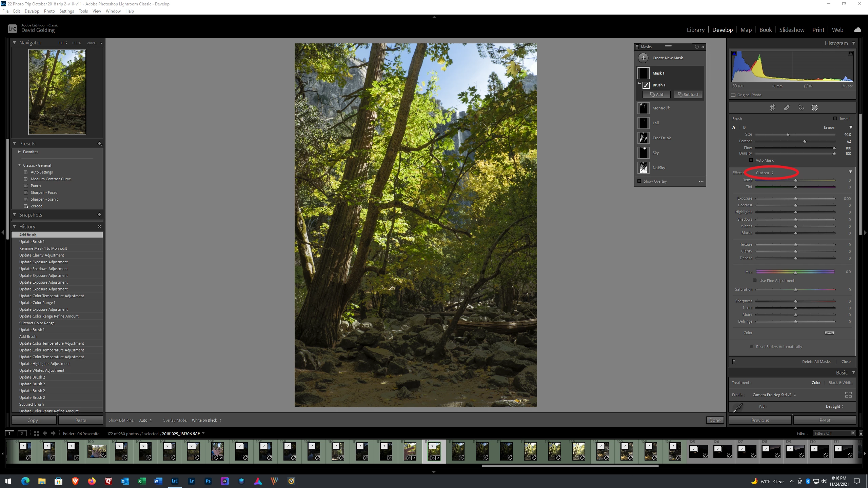The width and height of the screenshot is (868, 488).
Task: Open the Masks panel three-dot menu
Action: pyautogui.click(x=701, y=182)
